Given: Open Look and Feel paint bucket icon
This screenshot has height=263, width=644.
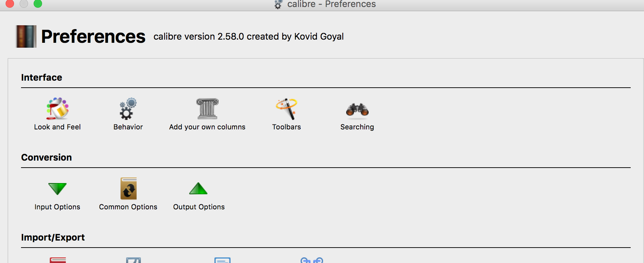Looking at the screenshot, I should (x=57, y=109).
